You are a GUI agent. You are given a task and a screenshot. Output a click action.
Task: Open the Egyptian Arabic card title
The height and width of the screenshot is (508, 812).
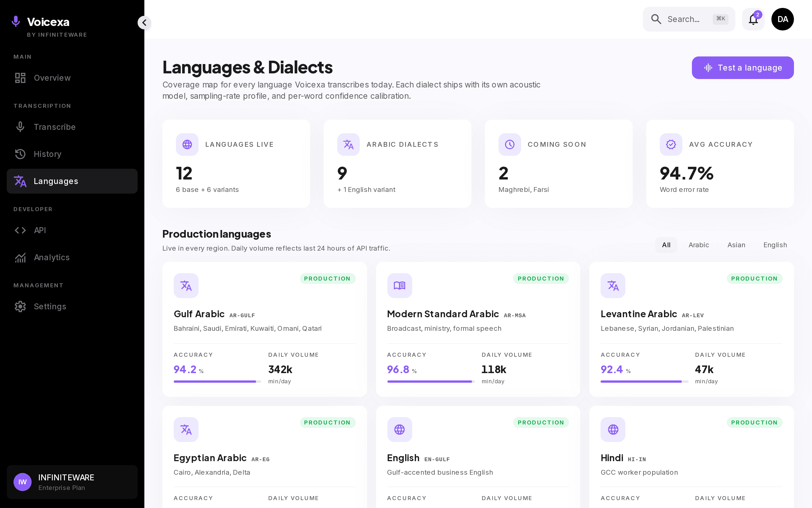point(210,457)
